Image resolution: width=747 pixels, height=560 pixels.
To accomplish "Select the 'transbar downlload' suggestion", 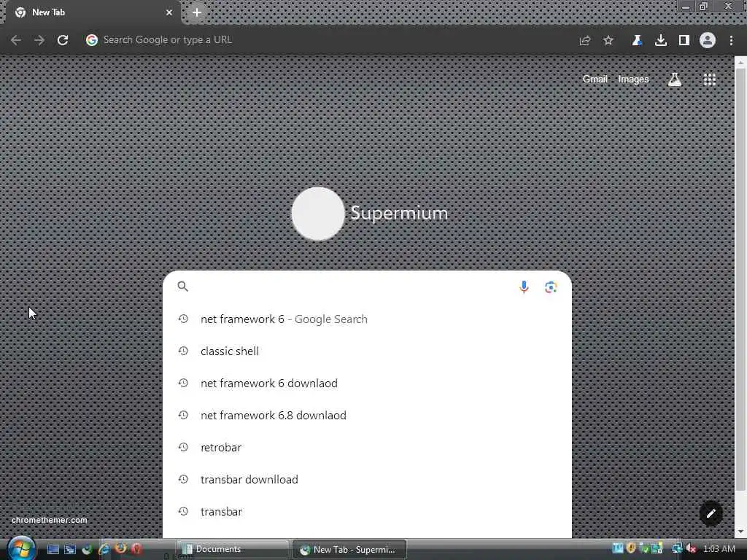I will [367, 480].
